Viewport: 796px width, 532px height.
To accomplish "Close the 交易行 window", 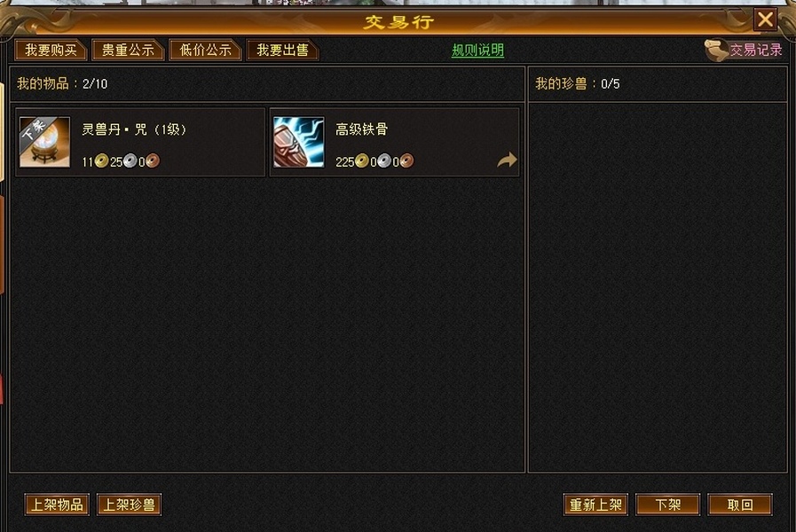I will click(765, 20).
